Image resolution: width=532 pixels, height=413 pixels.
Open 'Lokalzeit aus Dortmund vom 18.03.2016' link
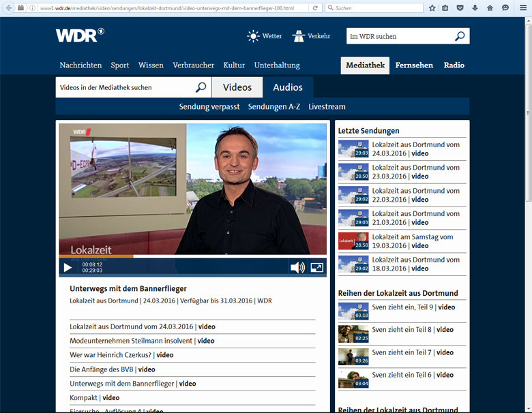point(415,264)
